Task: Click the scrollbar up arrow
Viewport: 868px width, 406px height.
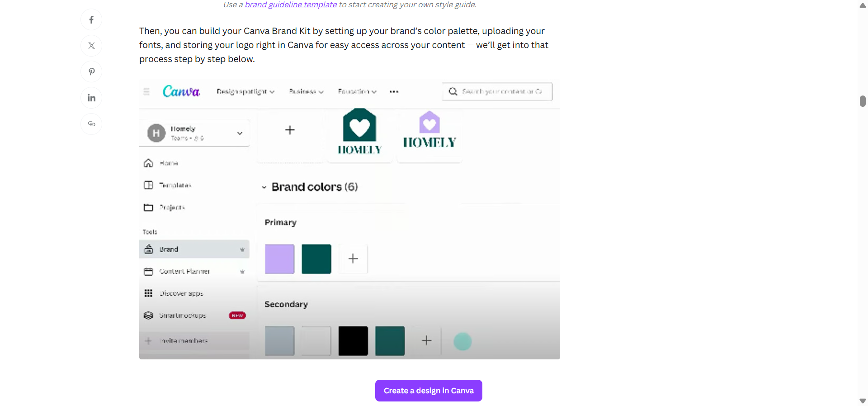Action: point(863,5)
